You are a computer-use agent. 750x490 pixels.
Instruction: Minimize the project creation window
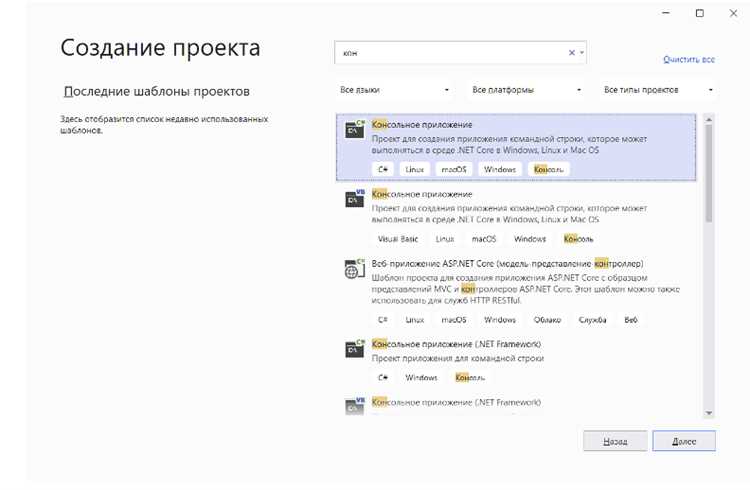pos(665,13)
